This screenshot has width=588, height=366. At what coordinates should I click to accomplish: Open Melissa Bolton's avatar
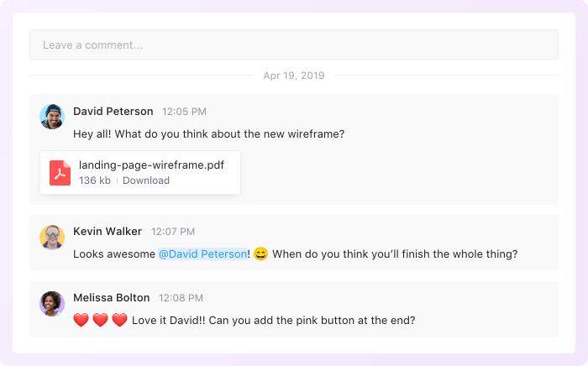[52, 303]
